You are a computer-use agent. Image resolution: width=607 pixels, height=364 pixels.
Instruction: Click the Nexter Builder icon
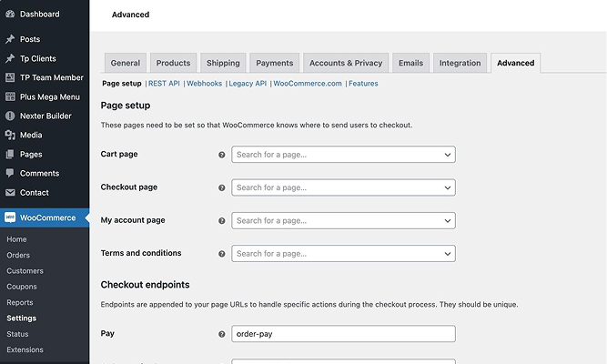10,116
